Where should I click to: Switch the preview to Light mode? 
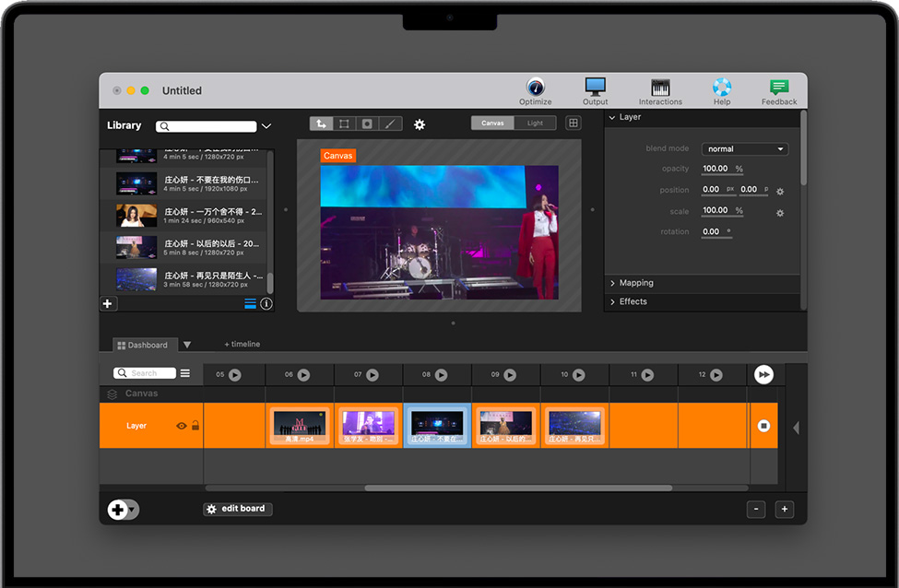pyautogui.click(x=535, y=123)
